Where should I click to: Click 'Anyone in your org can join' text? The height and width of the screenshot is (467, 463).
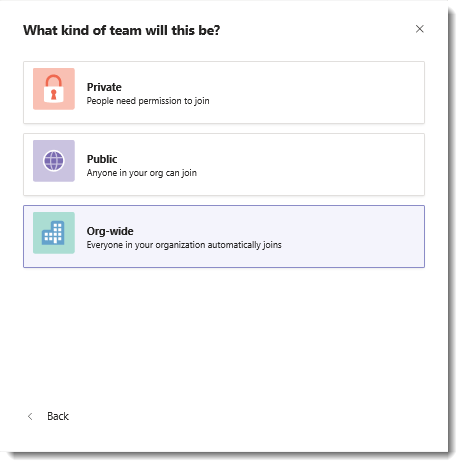click(x=142, y=173)
